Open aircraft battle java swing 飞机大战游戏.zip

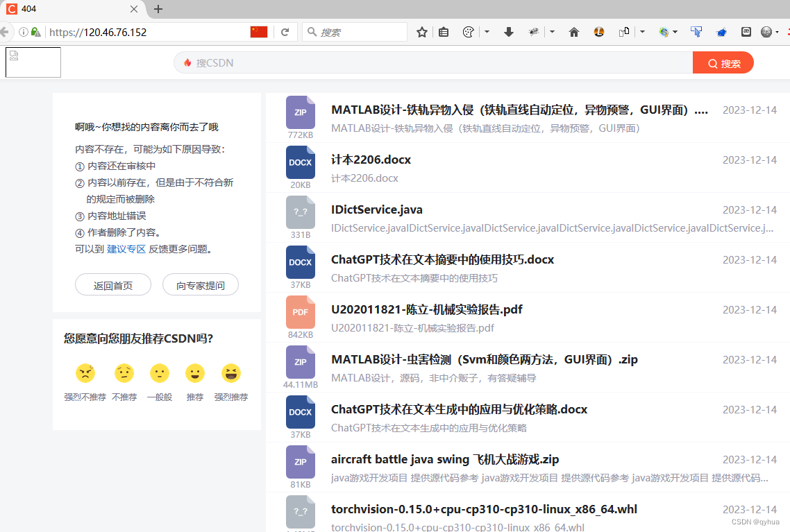pyautogui.click(x=445, y=459)
